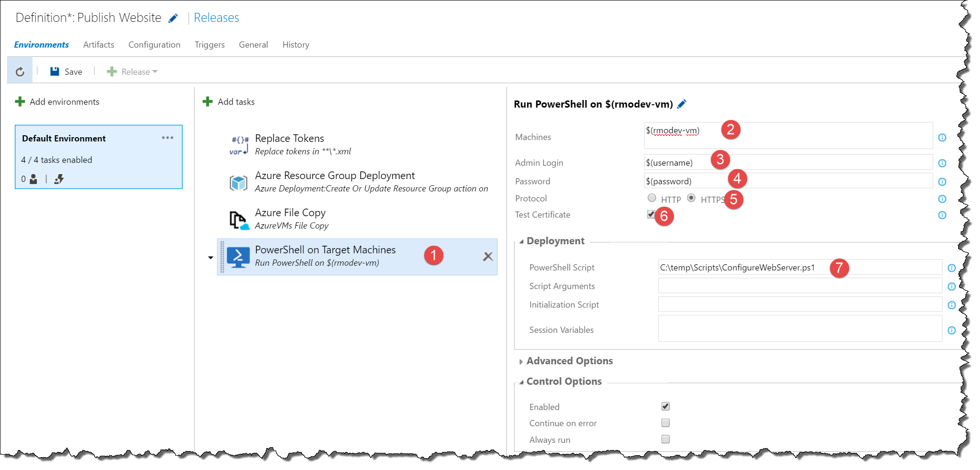
Task: Select the HTTP protocol radio button
Action: pos(652,198)
